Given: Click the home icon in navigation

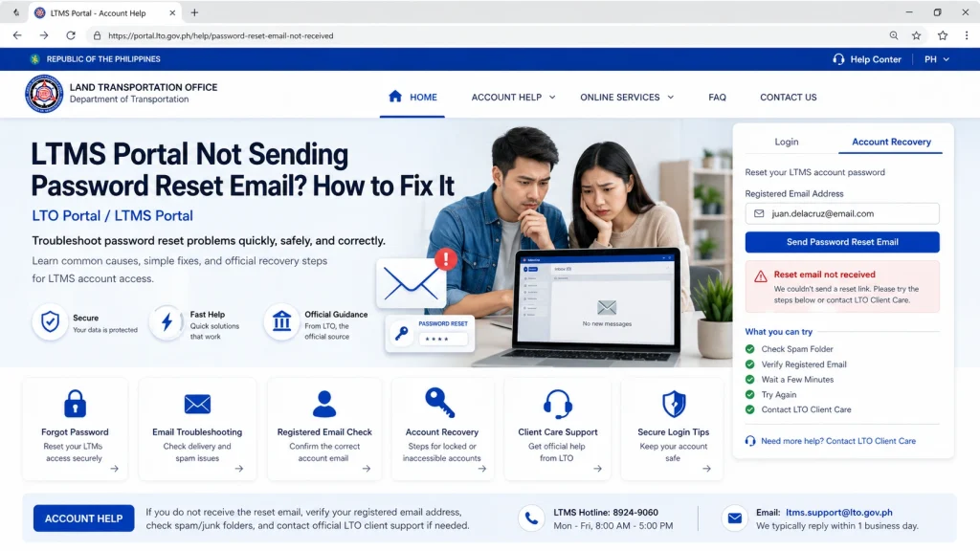Looking at the screenshot, I should point(395,97).
